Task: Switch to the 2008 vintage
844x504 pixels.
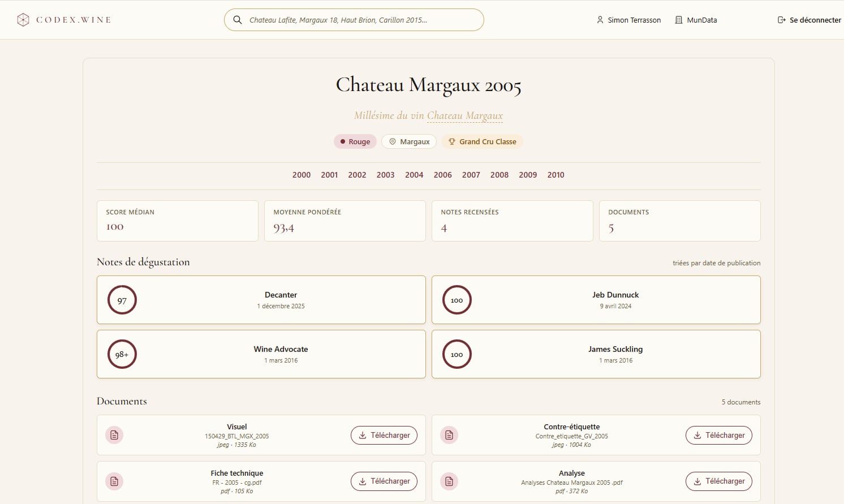Action: point(499,175)
